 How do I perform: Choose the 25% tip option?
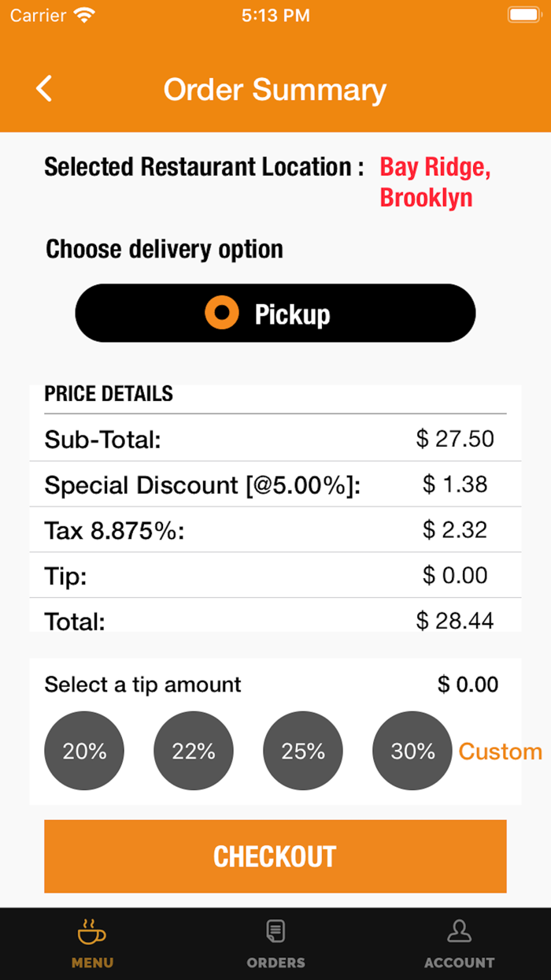tap(303, 751)
